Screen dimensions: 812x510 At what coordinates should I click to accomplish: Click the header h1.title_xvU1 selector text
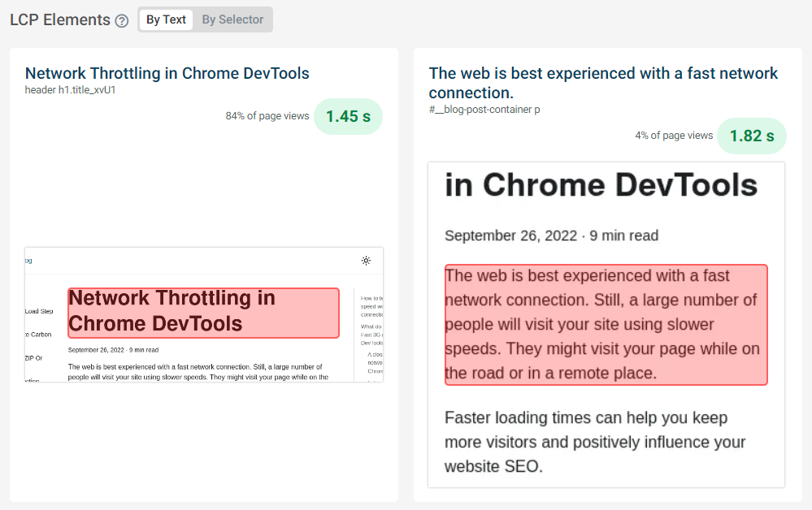click(71, 90)
